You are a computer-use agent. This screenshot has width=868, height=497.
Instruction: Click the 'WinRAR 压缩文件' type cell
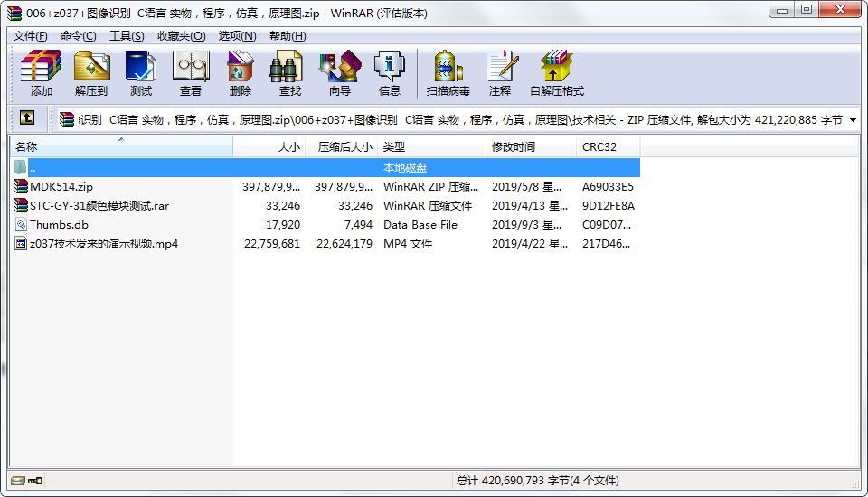point(428,206)
